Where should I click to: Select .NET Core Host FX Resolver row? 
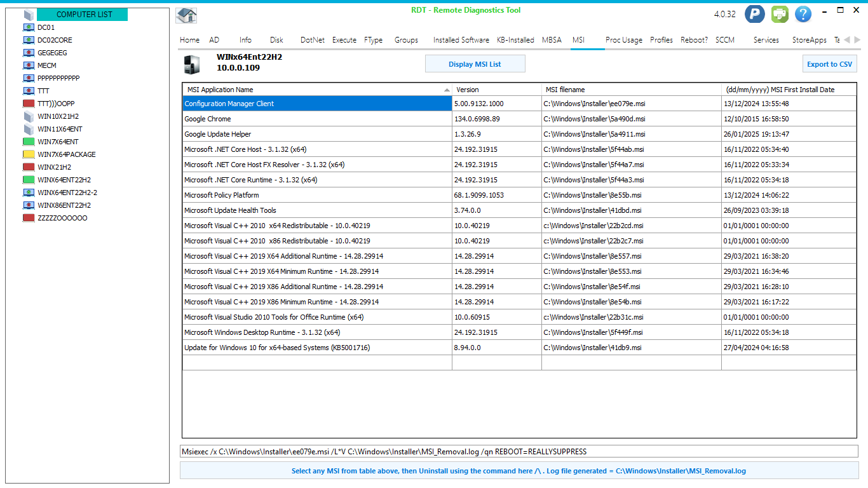pos(519,165)
